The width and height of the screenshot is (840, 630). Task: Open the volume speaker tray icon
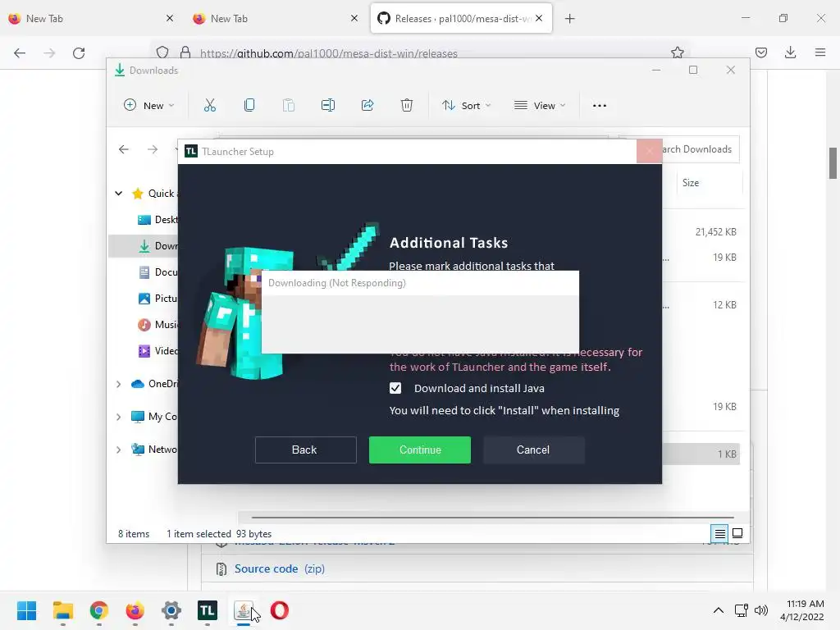760,610
